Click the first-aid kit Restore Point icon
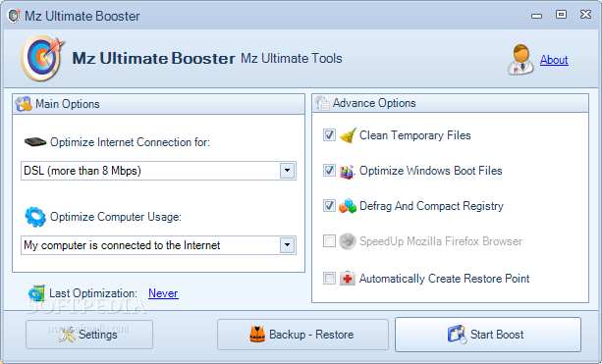This screenshot has height=364, width=602. (x=348, y=278)
